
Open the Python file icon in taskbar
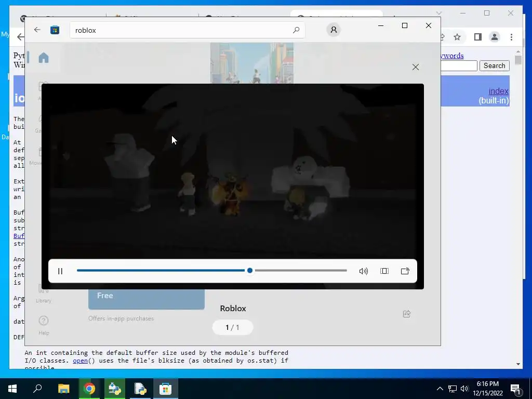(x=140, y=389)
